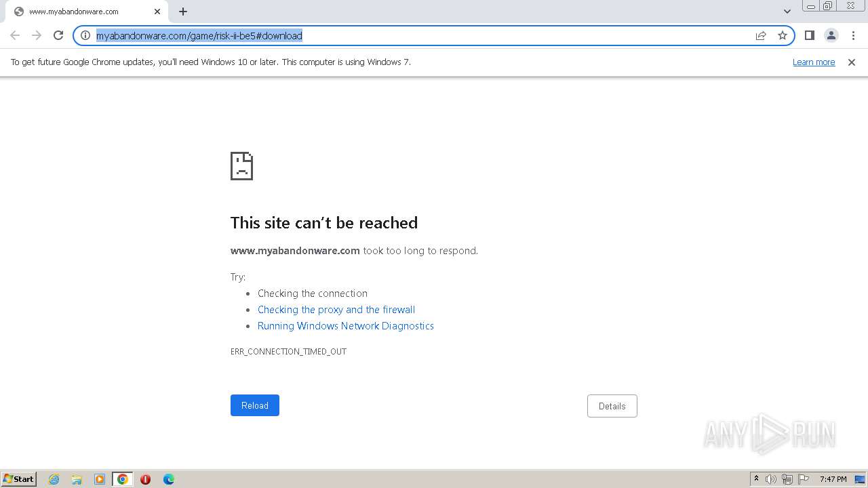The image size is (868, 488).
Task: View site information icon in address bar
Action: pyautogui.click(x=85, y=35)
